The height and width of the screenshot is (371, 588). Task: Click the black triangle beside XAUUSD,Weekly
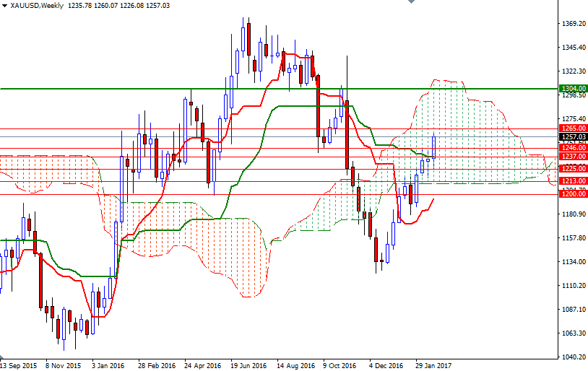point(4,6)
